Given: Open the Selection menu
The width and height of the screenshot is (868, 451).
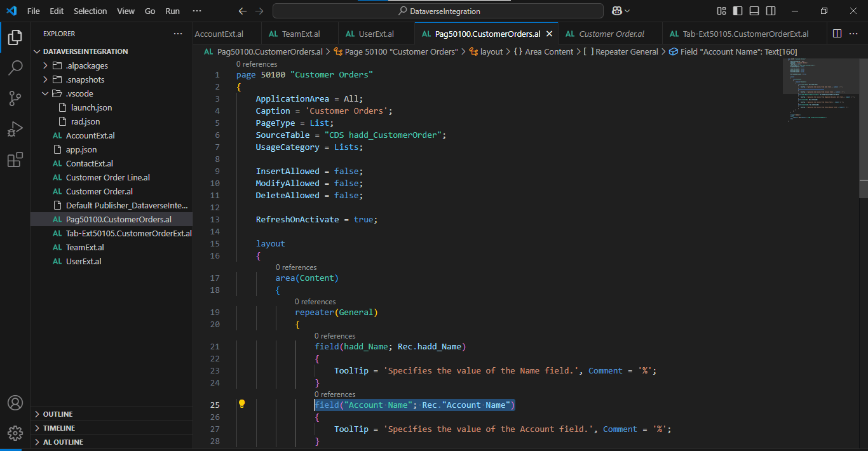Looking at the screenshot, I should (90, 11).
